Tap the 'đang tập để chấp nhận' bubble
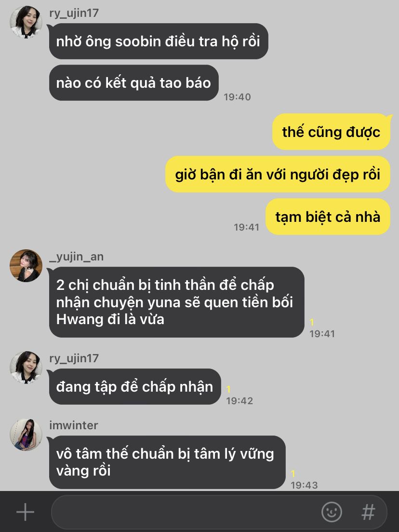 coord(135,386)
